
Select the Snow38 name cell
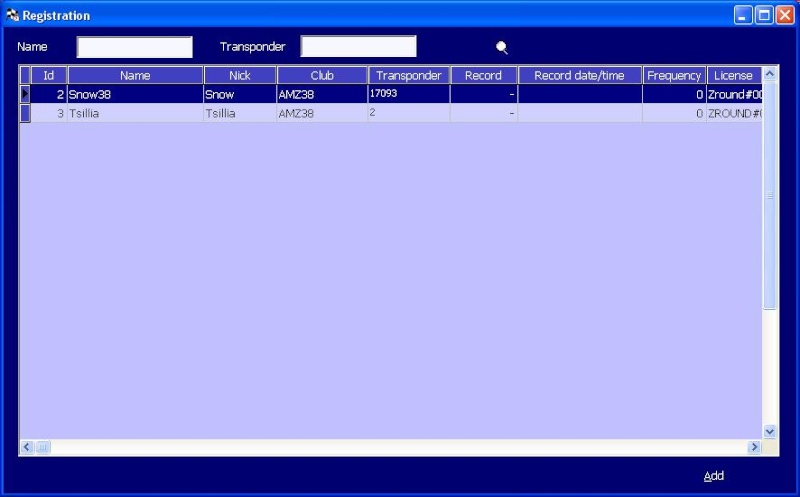pos(135,94)
